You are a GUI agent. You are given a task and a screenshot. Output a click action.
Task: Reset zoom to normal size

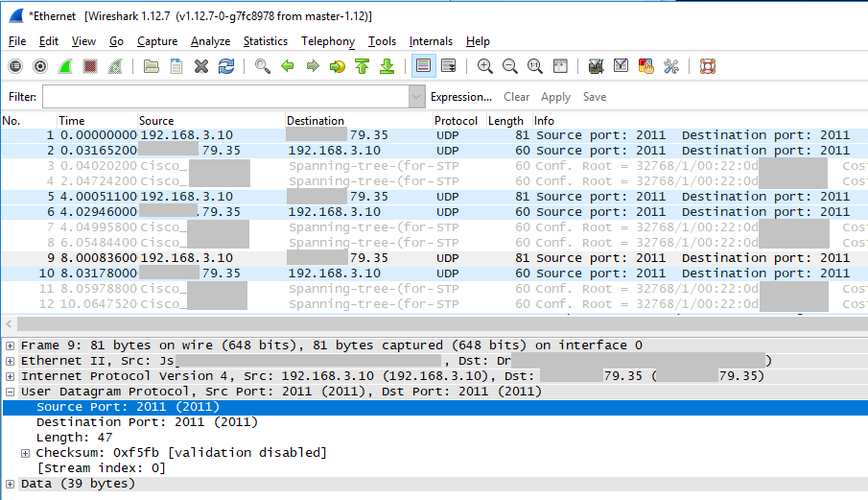[x=535, y=66]
